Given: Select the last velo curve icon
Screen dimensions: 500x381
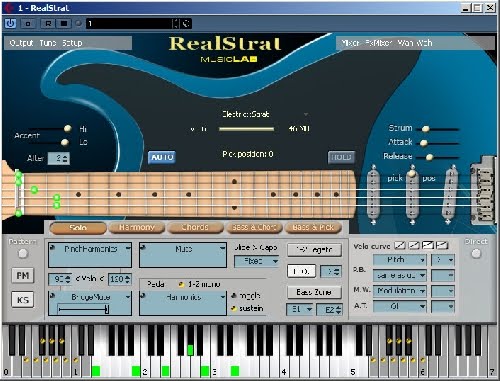Looking at the screenshot, I should pos(442,246).
